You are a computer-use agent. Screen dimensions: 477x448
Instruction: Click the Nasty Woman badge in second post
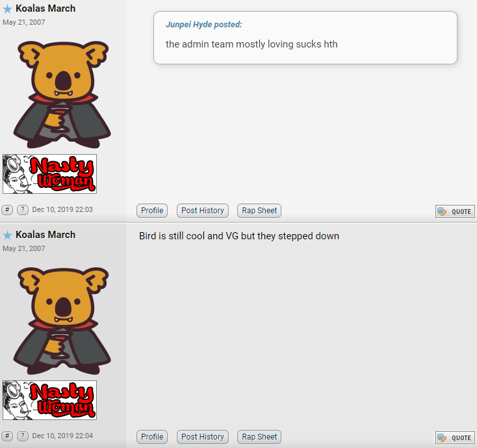[49, 401]
